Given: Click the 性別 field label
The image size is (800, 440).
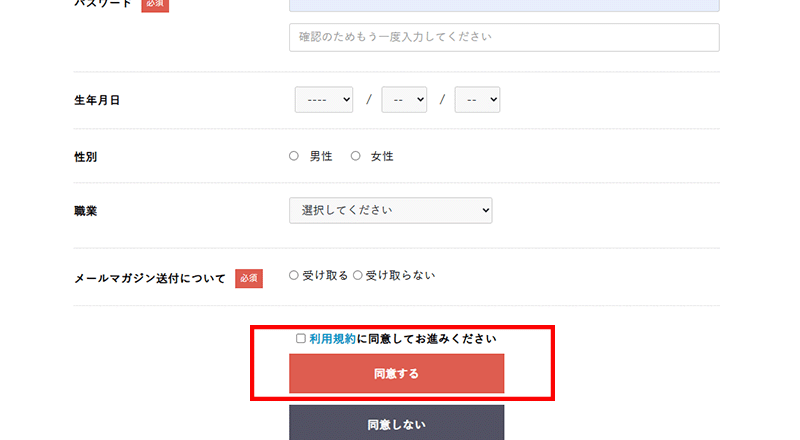Looking at the screenshot, I should point(86,157).
